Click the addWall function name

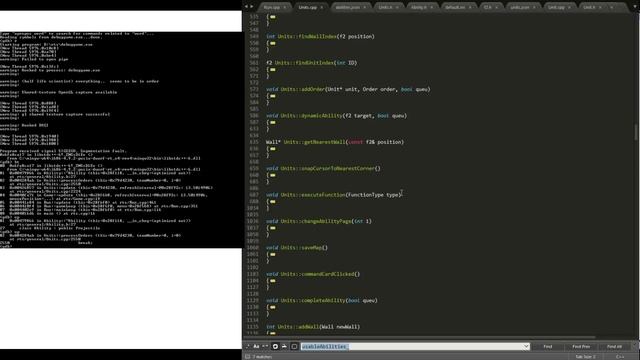coord(309,327)
